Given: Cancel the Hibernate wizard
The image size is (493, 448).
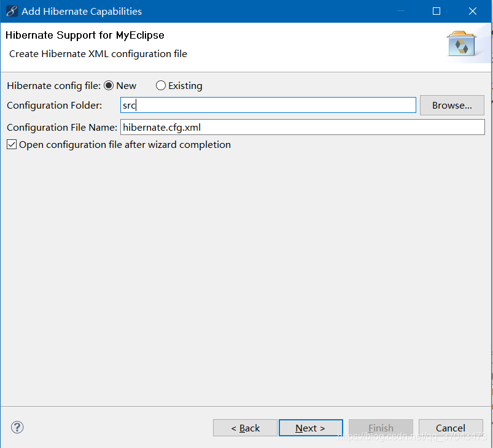Looking at the screenshot, I should tap(451, 428).
